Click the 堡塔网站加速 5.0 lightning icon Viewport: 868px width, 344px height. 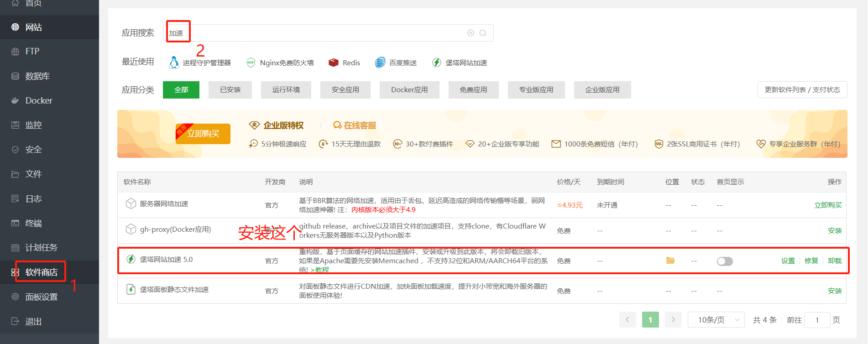[x=131, y=259]
